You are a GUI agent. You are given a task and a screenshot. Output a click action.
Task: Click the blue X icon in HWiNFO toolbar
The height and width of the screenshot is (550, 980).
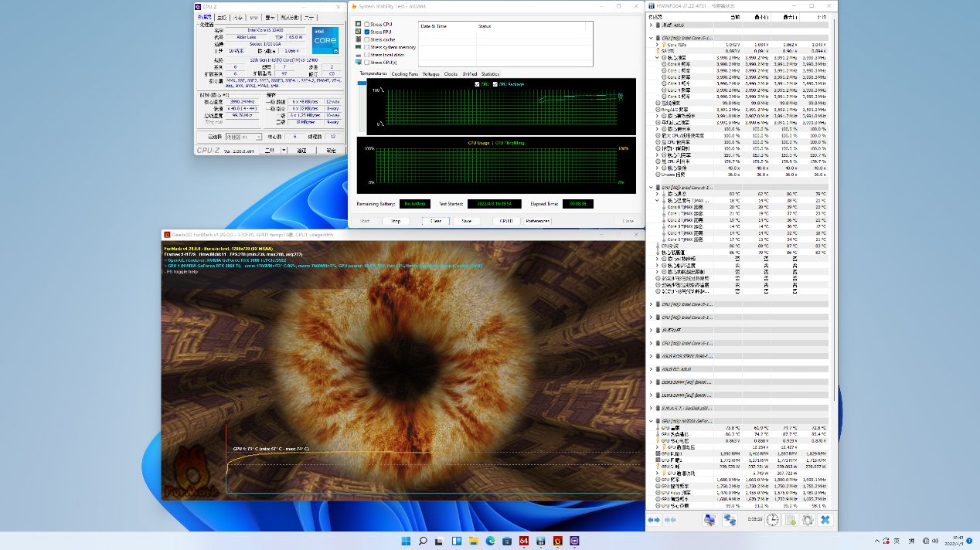coord(825,521)
